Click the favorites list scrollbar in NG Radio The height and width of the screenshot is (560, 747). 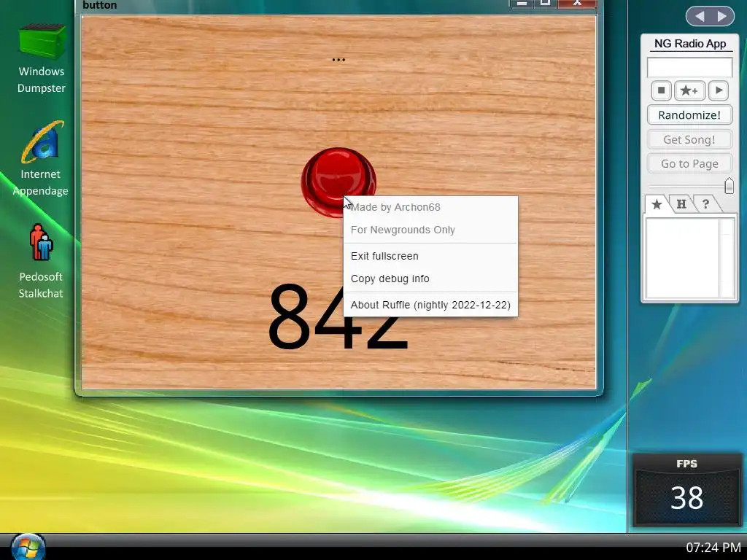(x=727, y=257)
